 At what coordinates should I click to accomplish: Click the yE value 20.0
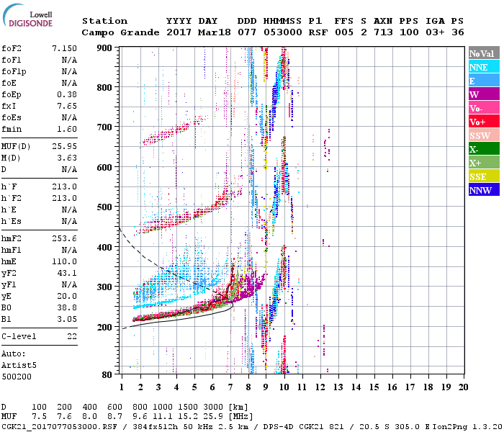coord(67,296)
